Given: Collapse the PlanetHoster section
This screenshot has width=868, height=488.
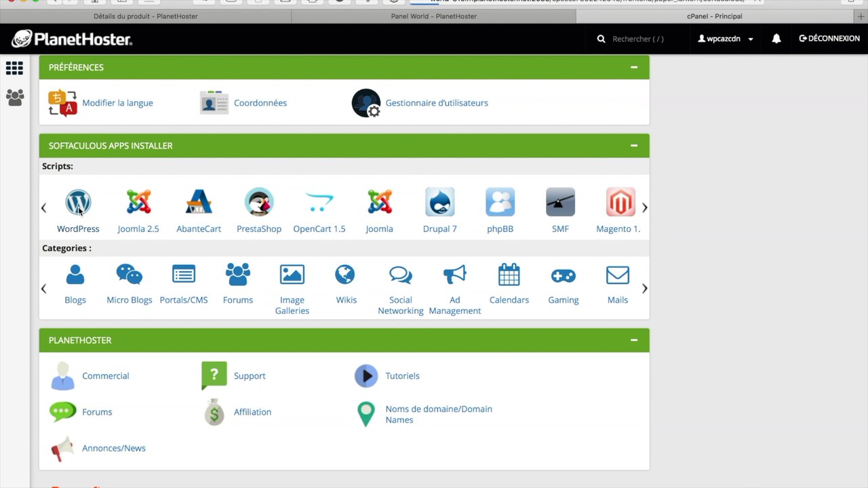Looking at the screenshot, I should (x=634, y=340).
